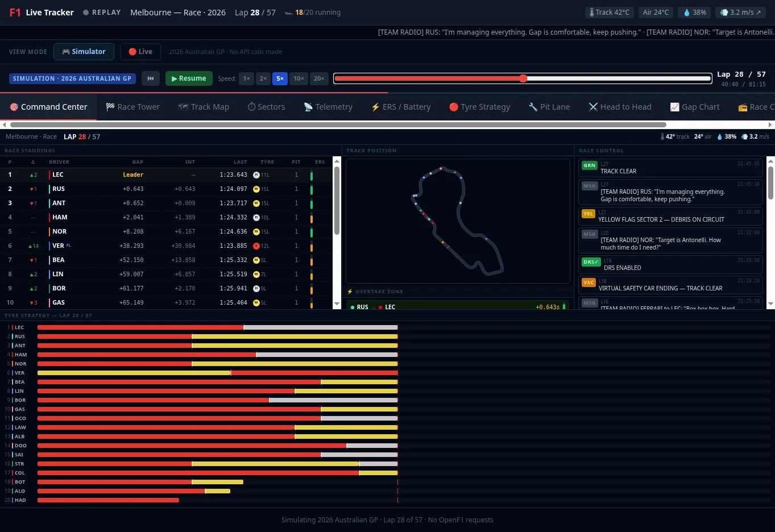The height and width of the screenshot is (532, 775).
Task: Click the Sectors stopwatch icon
Action: tap(251, 107)
